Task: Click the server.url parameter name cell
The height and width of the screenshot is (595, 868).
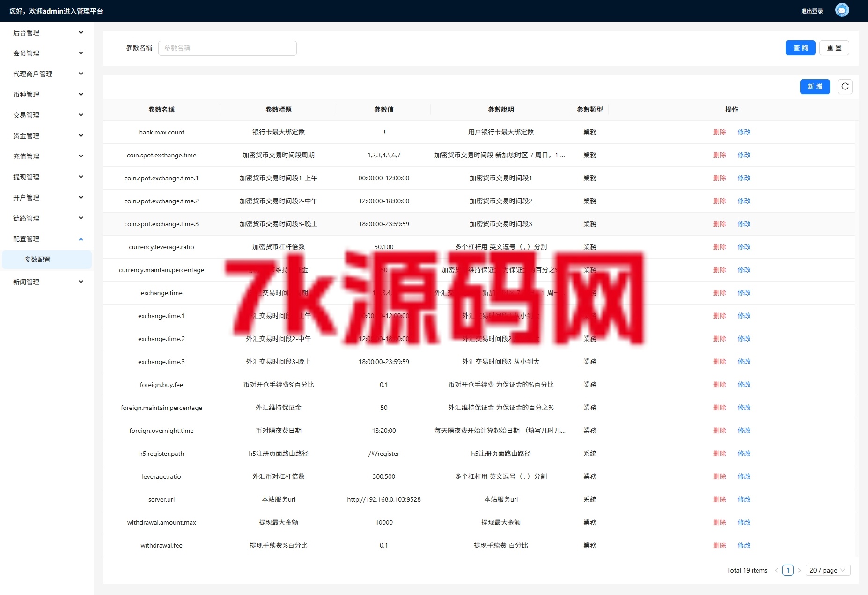Action: pyautogui.click(x=162, y=499)
